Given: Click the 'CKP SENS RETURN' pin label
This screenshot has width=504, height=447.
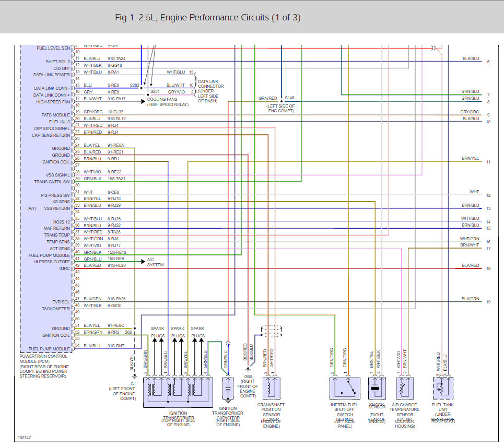Looking at the screenshot, I should (x=51, y=135).
